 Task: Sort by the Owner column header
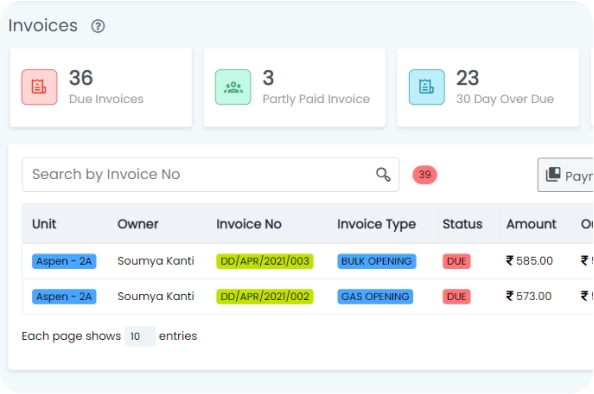(x=138, y=224)
